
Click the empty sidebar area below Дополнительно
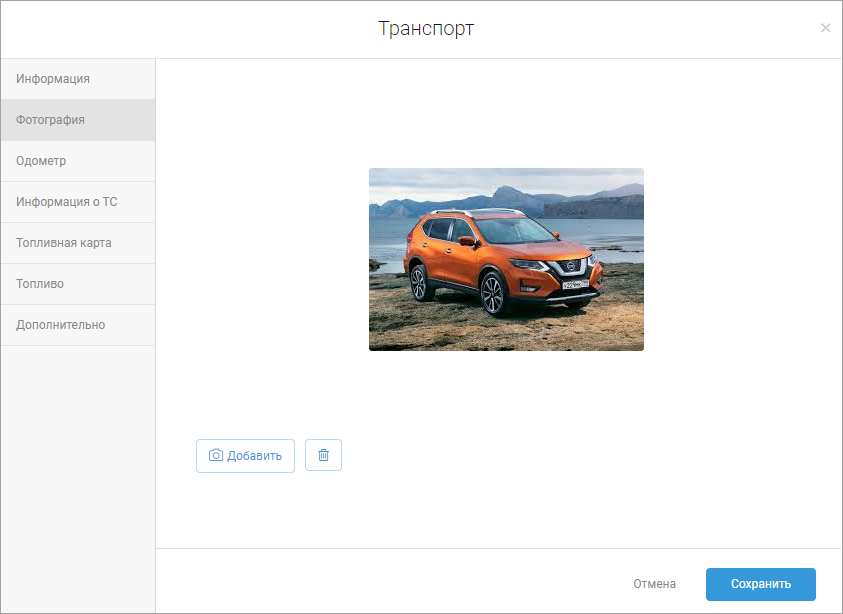click(x=78, y=470)
